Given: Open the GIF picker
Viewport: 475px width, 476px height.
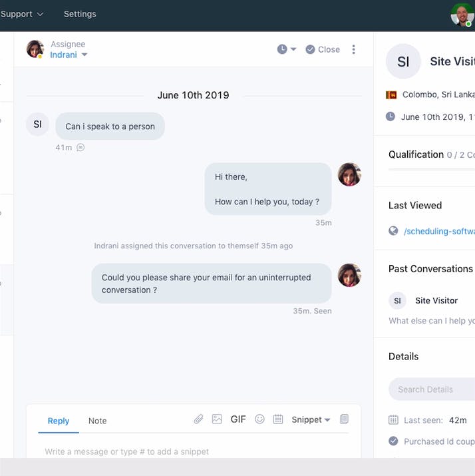Looking at the screenshot, I should pyautogui.click(x=238, y=419).
